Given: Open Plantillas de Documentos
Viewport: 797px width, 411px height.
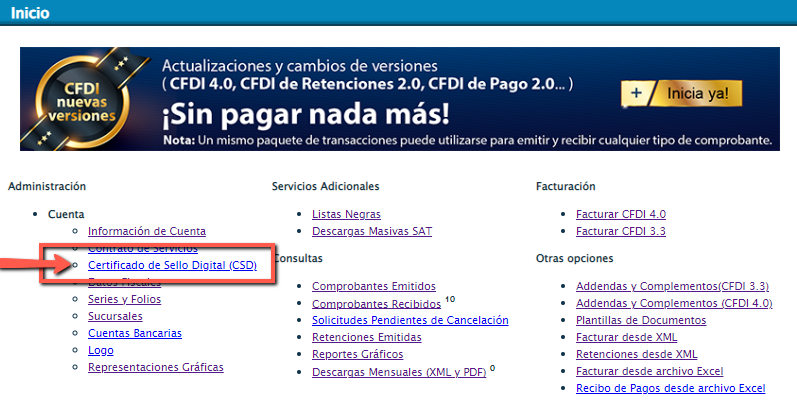Looking at the screenshot, I should pyautogui.click(x=641, y=321).
